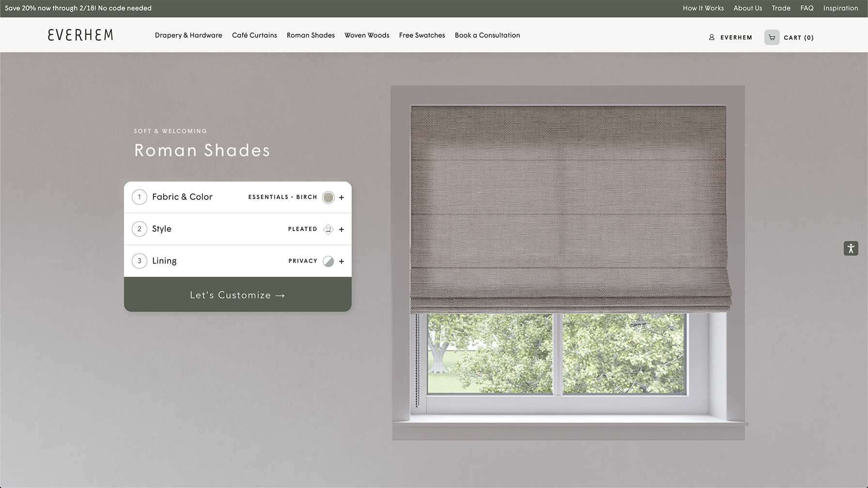Select step 2 circle for Style
The height and width of the screenshot is (488, 868).
coord(139,229)
